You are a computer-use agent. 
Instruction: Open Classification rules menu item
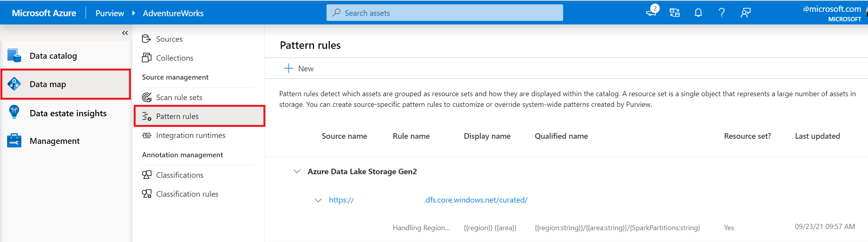point(187,194)
